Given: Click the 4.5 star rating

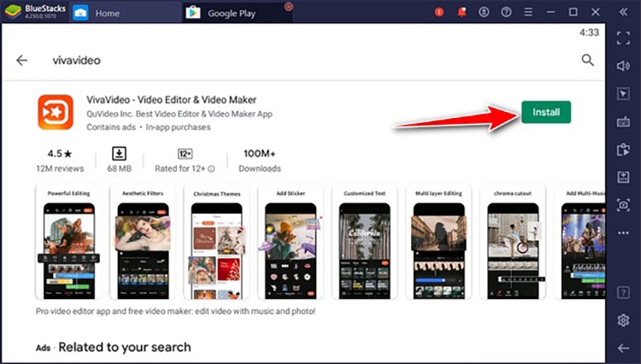Looking at the screenshot, I should point(60,154).
